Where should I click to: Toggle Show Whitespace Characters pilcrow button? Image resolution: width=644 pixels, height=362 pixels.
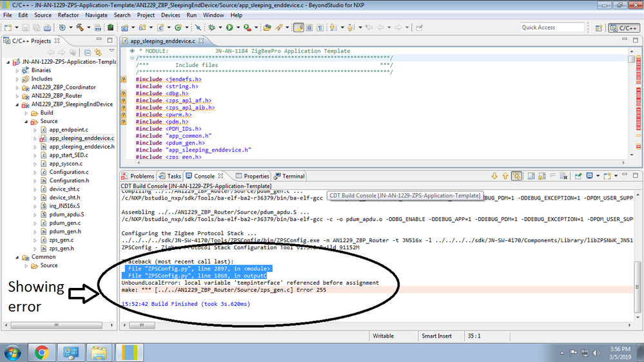pyautogui.click(x=320, y=28)
